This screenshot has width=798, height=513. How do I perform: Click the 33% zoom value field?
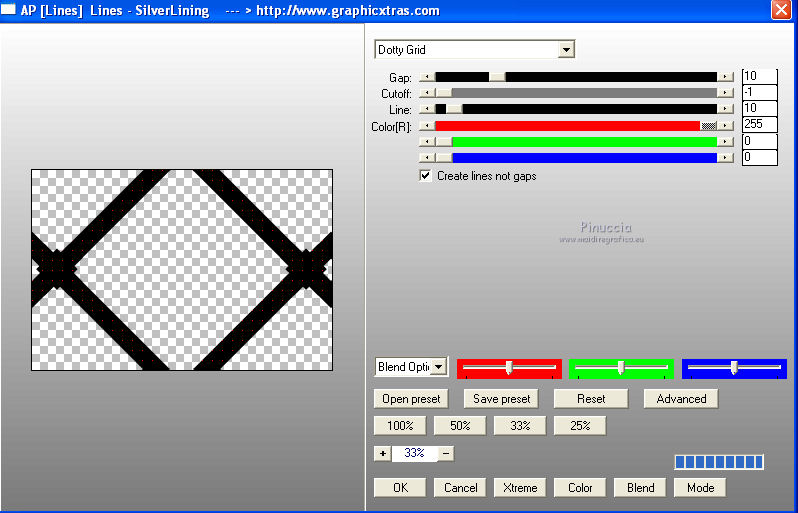414,453
